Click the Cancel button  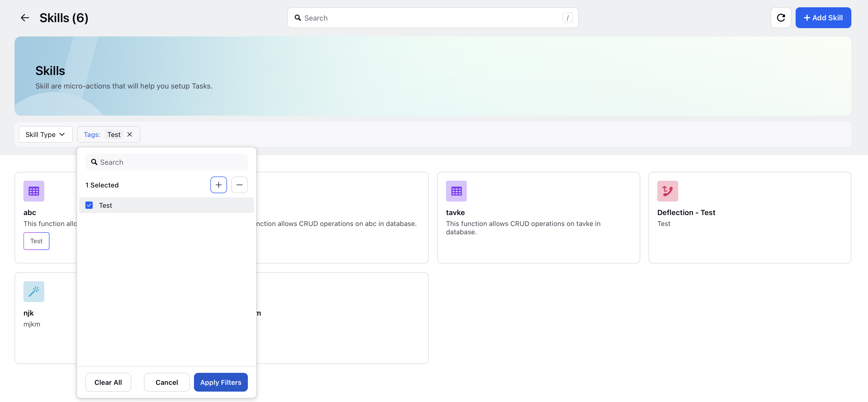[x=167, y=382]
